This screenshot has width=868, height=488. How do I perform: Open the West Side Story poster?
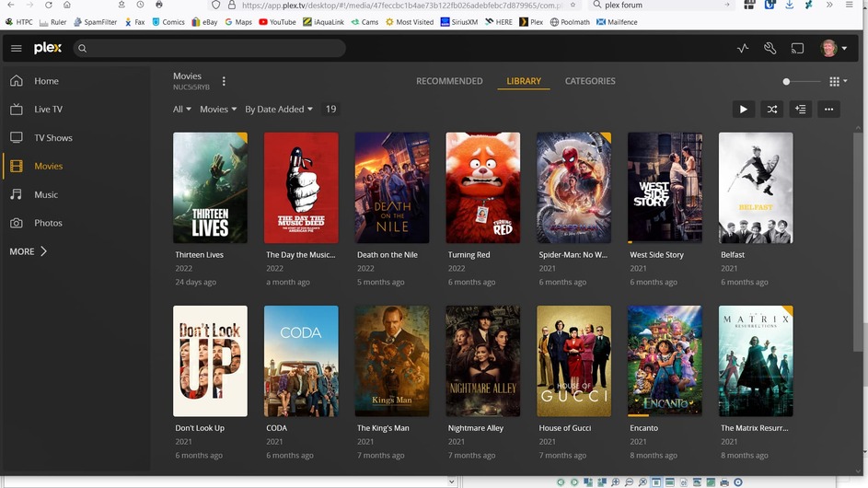[x=665, y=188]
